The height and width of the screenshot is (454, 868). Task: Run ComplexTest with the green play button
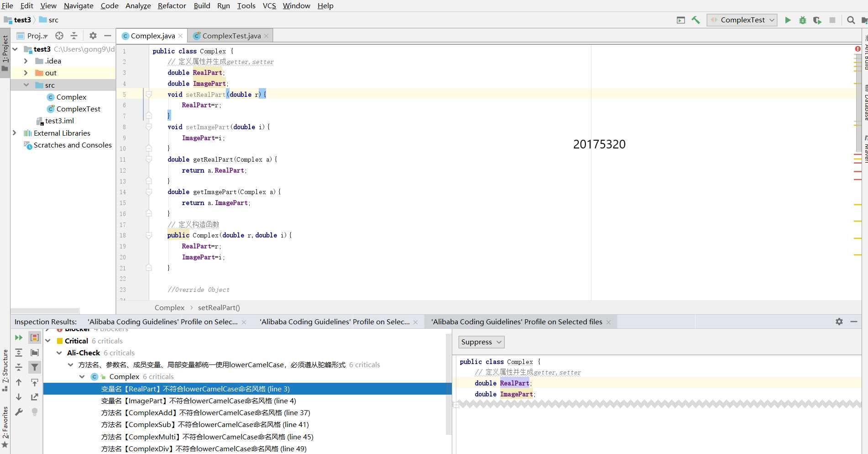(788, 20)
